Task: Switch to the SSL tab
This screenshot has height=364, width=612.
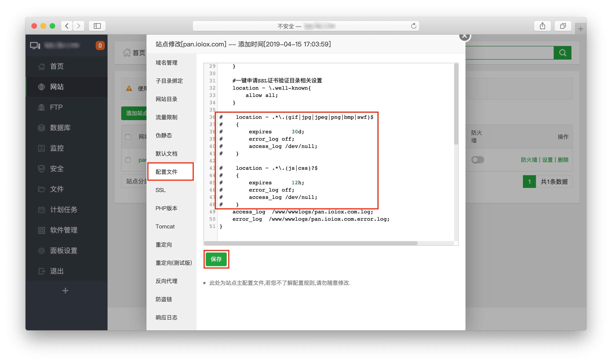Action: tap(160, 190)
